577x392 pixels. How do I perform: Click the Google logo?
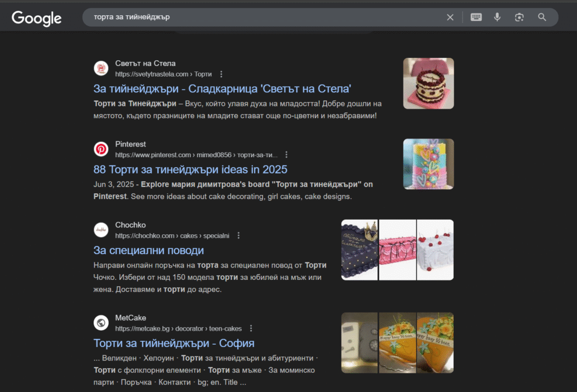click(37, 18)
